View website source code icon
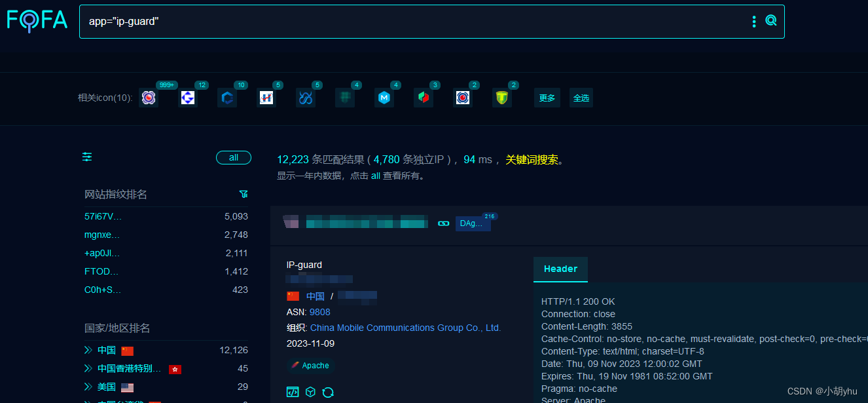This screenshot has height=403, width=868. (293, 392)
